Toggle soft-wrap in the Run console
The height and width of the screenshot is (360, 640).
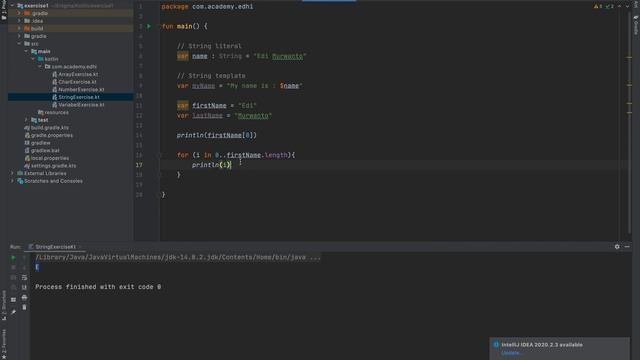click(x=24, y=278)
